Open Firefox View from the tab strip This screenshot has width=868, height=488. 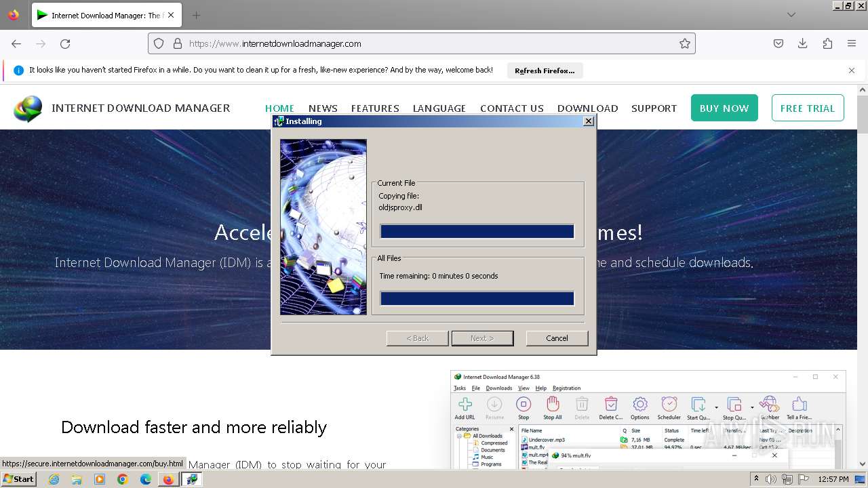(14, 15)
